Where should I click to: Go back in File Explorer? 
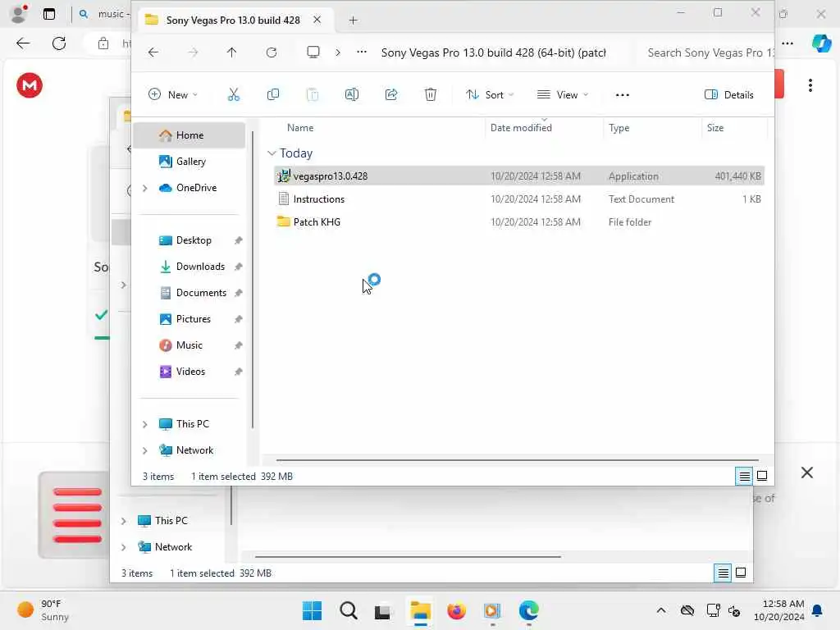tap(153, 52)
